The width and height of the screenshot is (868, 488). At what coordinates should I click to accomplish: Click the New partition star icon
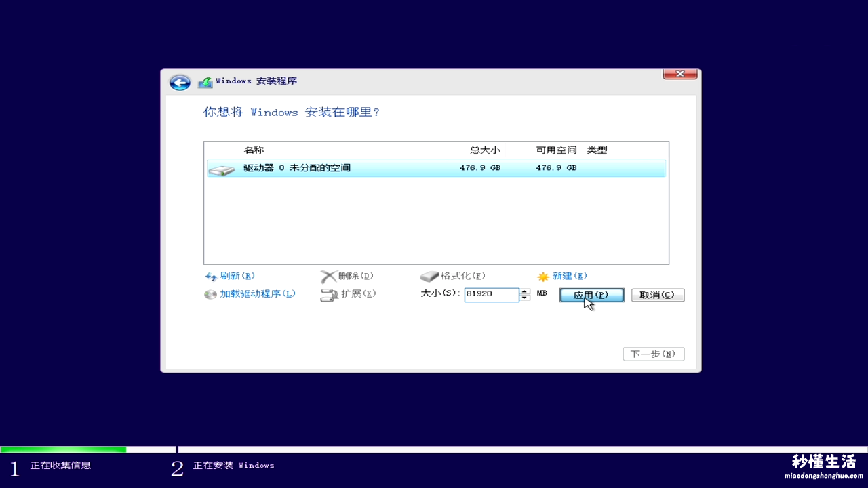pos(543,277)
